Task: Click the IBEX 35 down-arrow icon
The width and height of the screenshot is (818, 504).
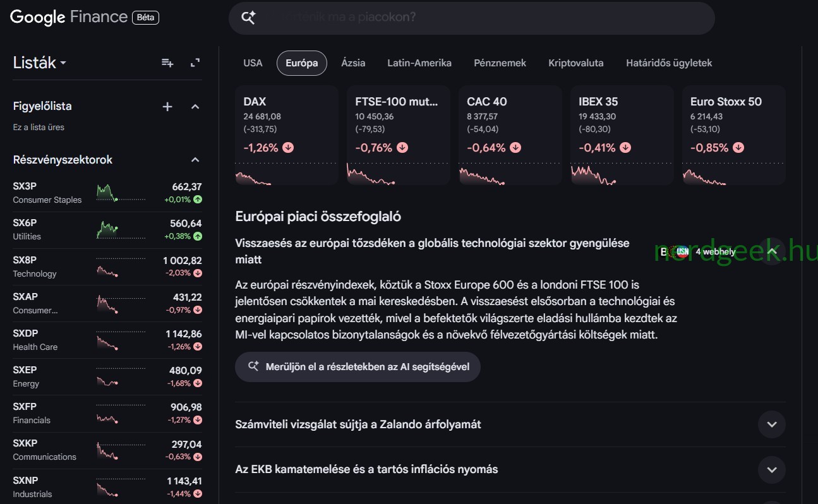Action: [x=625, y=148]
